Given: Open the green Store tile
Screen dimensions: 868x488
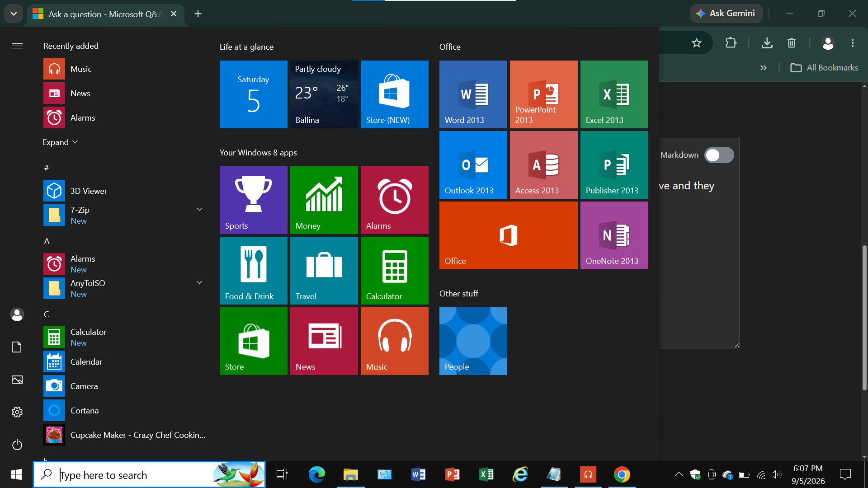Looking at the screenshot, I should point(253,341).
